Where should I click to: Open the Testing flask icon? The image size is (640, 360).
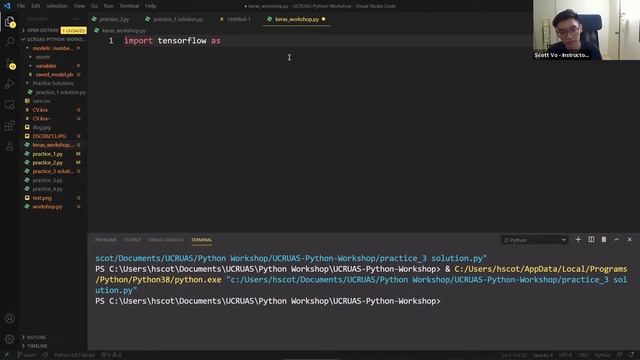coord(9,147)
